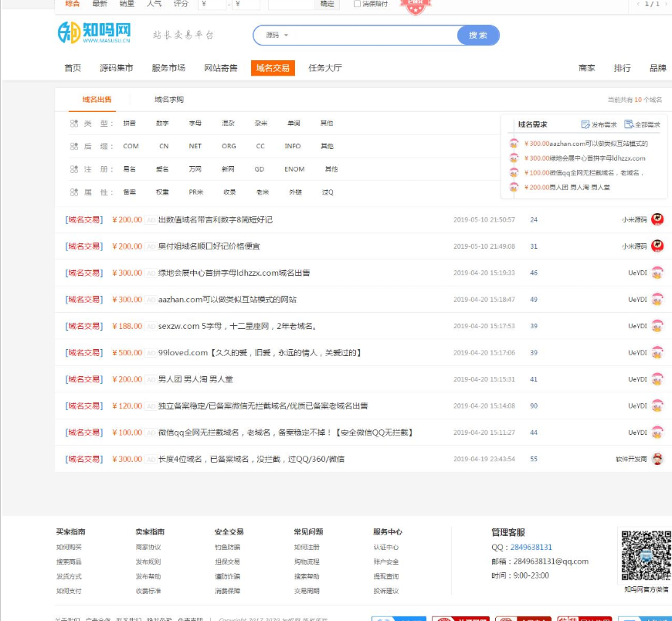Open 小米源码 seller avatar on first listing

(x=657, y=219)
